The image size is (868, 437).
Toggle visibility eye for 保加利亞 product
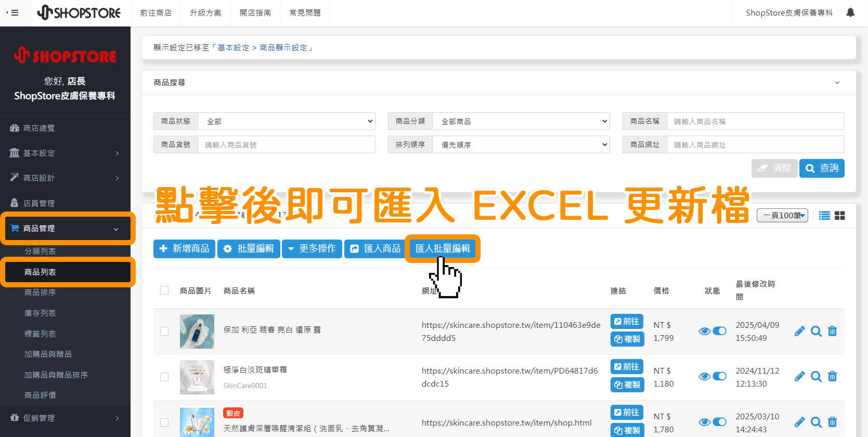705,331
